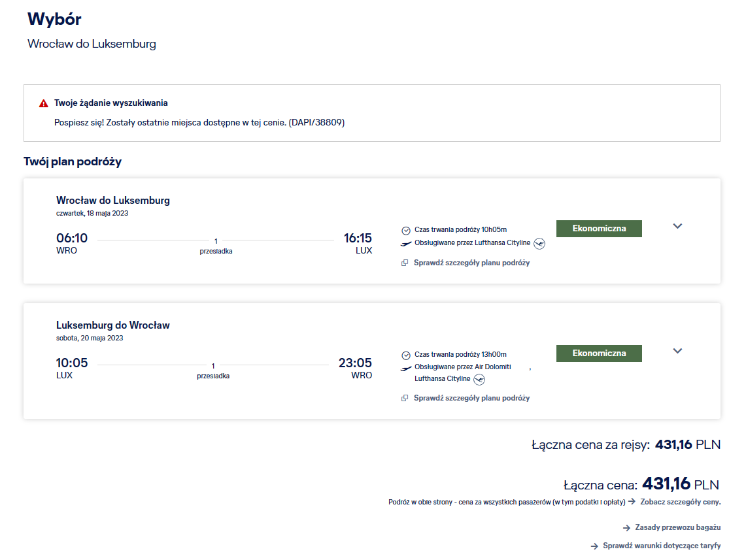Open Sprawdź szczegóły planu podróży for the return flight
The image size is (729, 560).
[x=471, y=399]
